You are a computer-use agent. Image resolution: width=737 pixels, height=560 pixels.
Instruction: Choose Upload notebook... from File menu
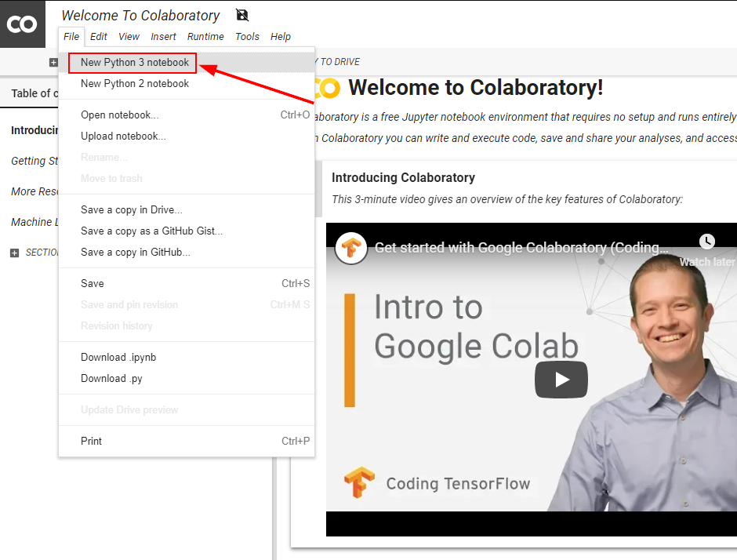pos(123,136)
